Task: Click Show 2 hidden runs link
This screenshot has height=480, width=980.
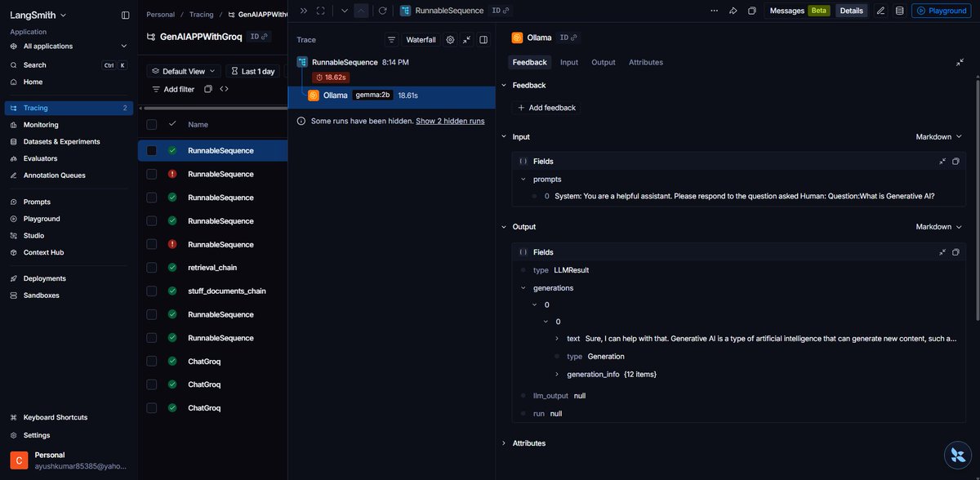Action: coord(450,121)
